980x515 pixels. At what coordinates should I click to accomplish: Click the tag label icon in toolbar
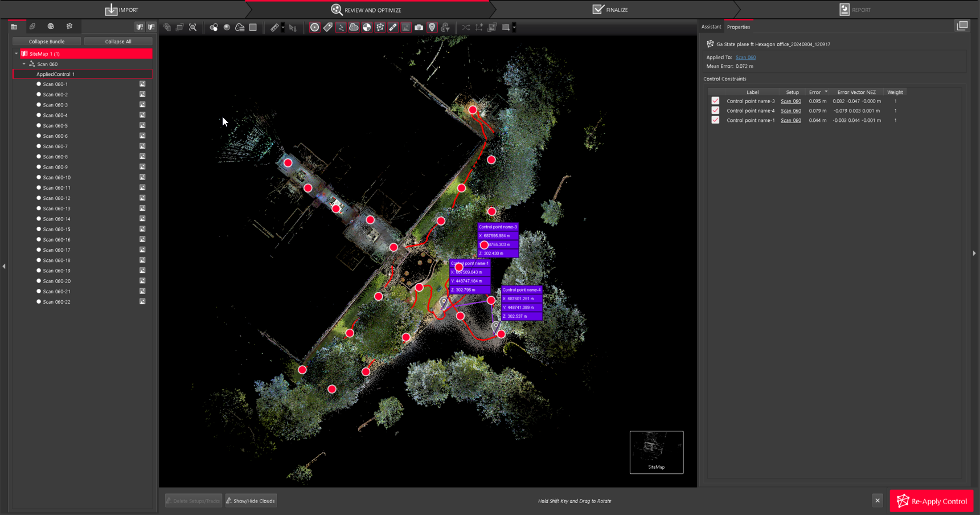328,27
